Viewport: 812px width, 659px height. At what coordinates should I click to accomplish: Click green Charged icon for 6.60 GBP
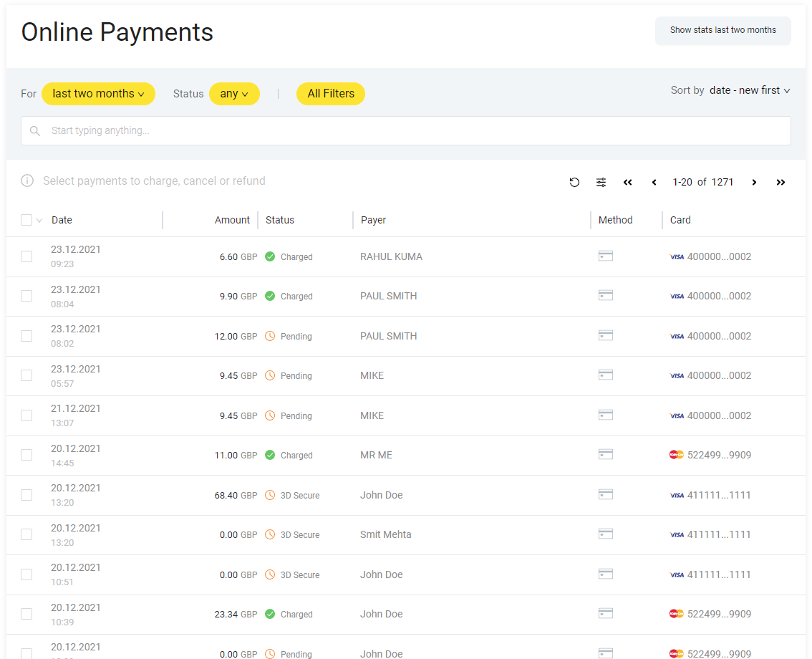pos(270,256)
